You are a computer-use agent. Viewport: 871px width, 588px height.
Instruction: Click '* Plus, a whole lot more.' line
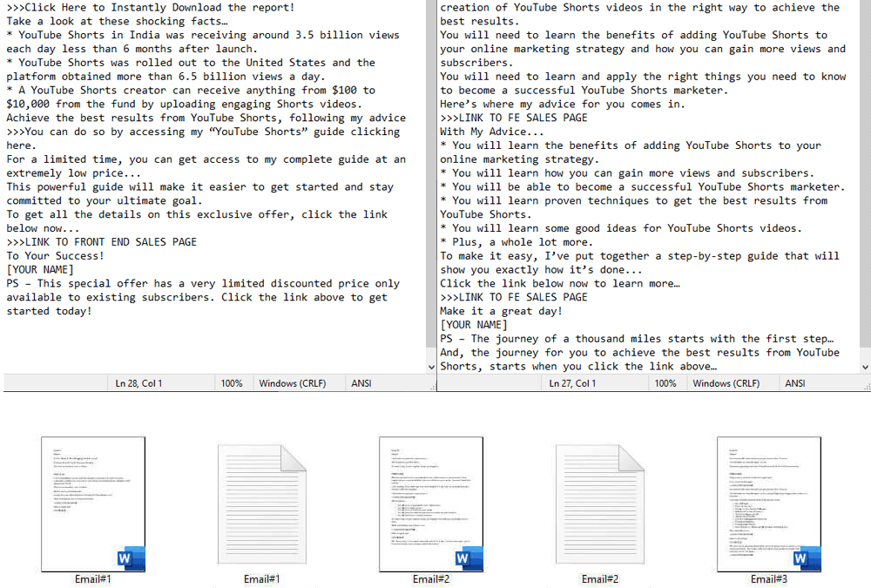[x=517, y=242]
